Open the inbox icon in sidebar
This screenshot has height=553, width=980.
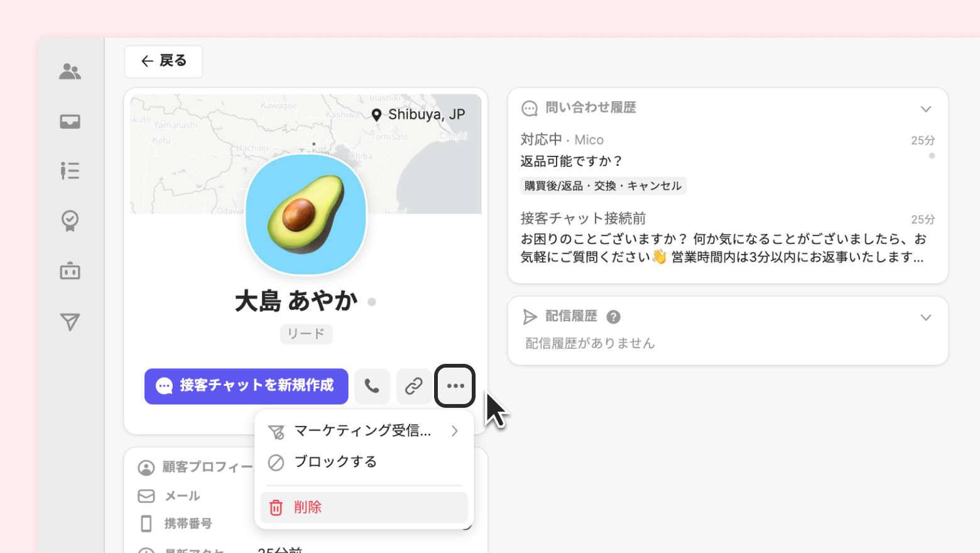[x=70, y=121]
